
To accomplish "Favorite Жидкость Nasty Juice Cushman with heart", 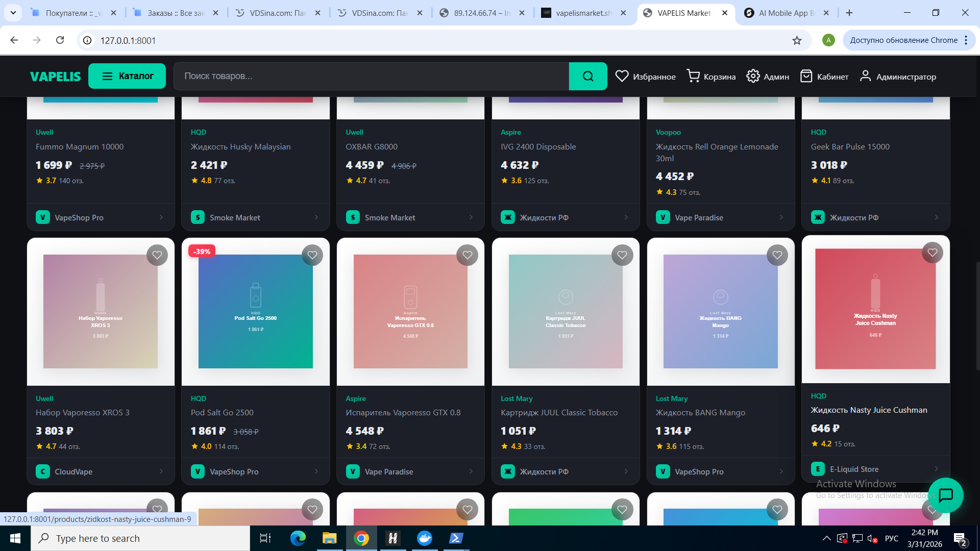I will tap(933, 253).
